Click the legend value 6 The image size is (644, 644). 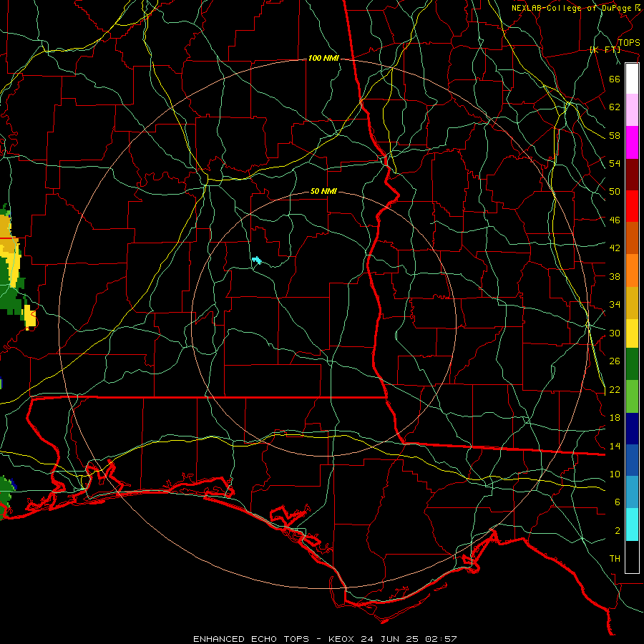pos(618,502)
